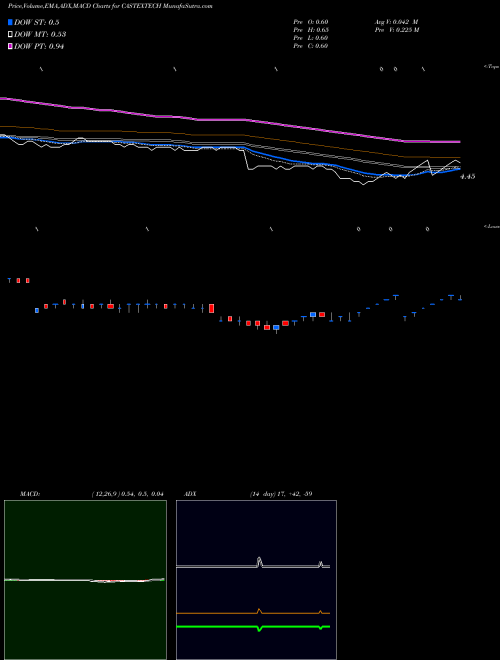
Task: Click inside the dark blue ADX chart panel
Action: tap(256, 580)
